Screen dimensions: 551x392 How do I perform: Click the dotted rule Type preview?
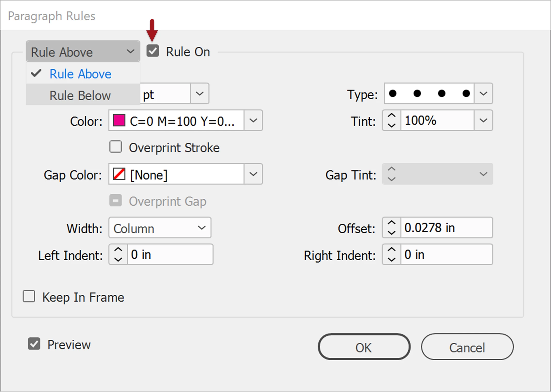click(429, 93)
